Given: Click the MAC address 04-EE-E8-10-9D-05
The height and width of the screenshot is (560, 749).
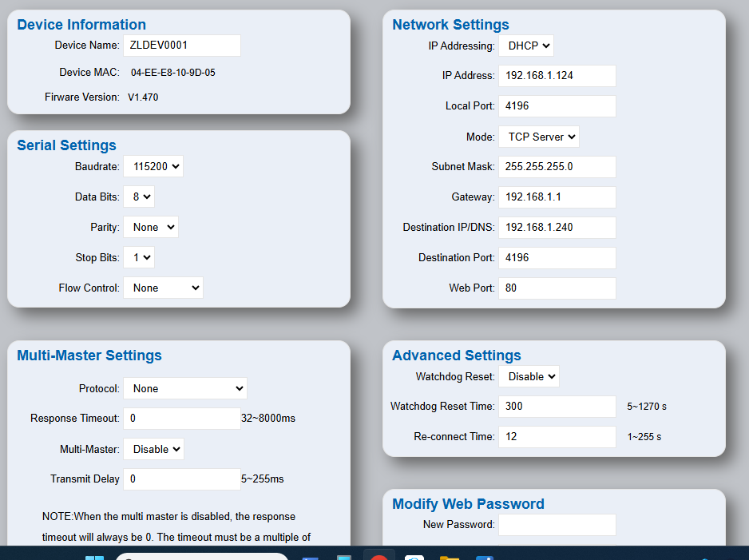Looking at the screenshot, I should tap(173, 73).
